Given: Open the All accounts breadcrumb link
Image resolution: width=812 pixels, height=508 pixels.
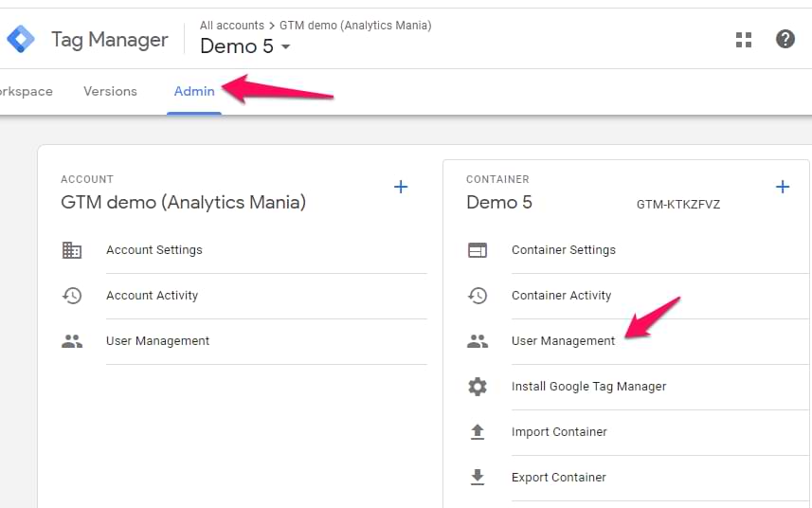Looking at the screenshot, I should pos(231,26).
